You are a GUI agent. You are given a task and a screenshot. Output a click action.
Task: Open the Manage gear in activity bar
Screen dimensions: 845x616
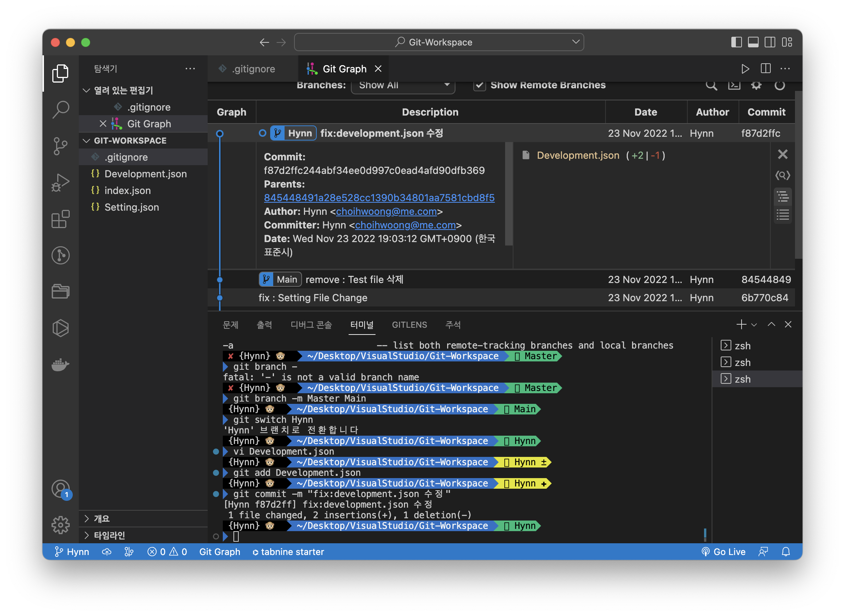point(60,525)
